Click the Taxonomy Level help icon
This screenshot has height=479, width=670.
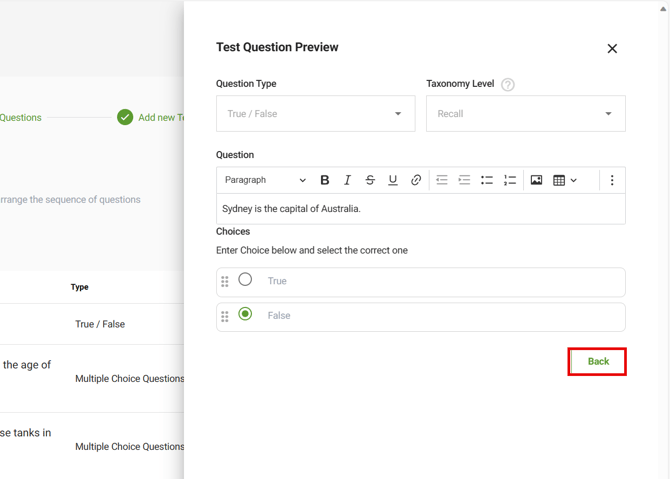click(x=508, y=85)
